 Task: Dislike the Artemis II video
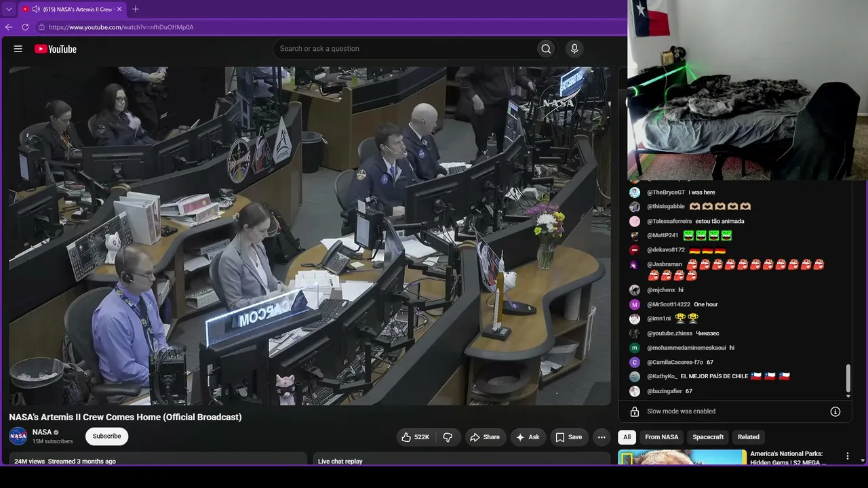[448, 437]
